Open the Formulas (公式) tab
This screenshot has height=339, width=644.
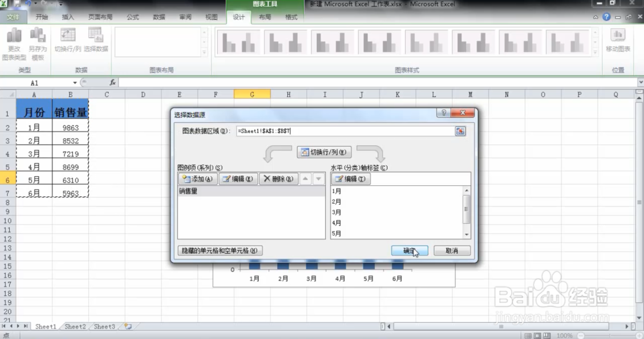pos(133,17)
